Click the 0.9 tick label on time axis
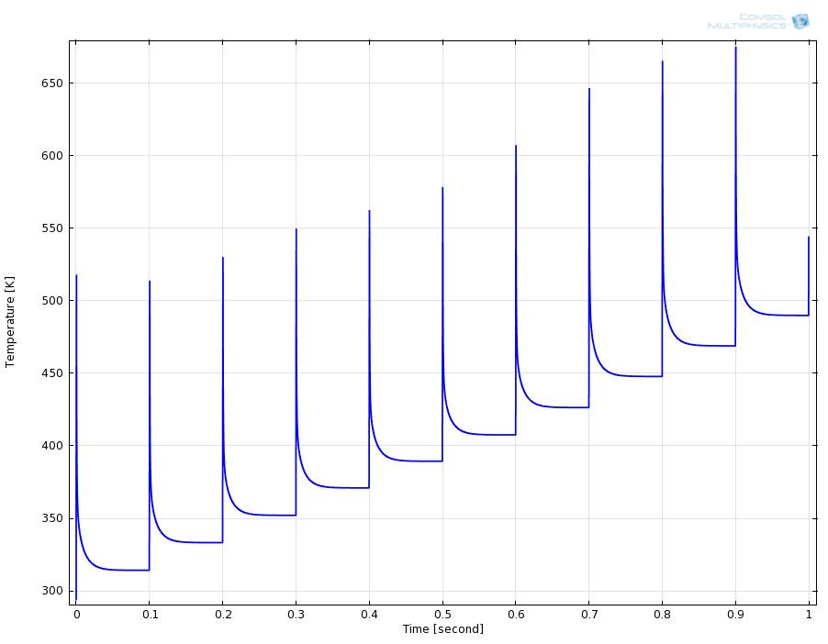This screenshot has height=644, width=828. (735, 613)
